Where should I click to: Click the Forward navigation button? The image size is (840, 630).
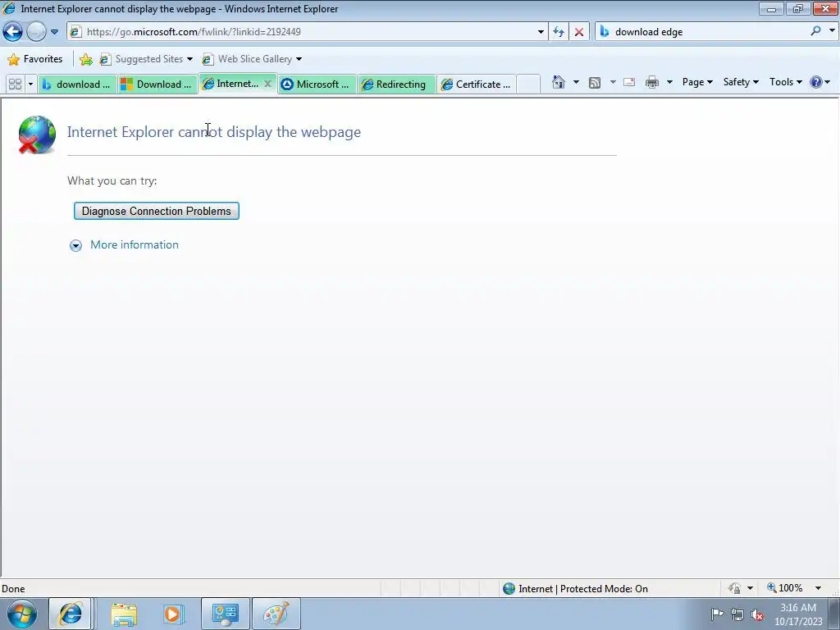point(36,32)
